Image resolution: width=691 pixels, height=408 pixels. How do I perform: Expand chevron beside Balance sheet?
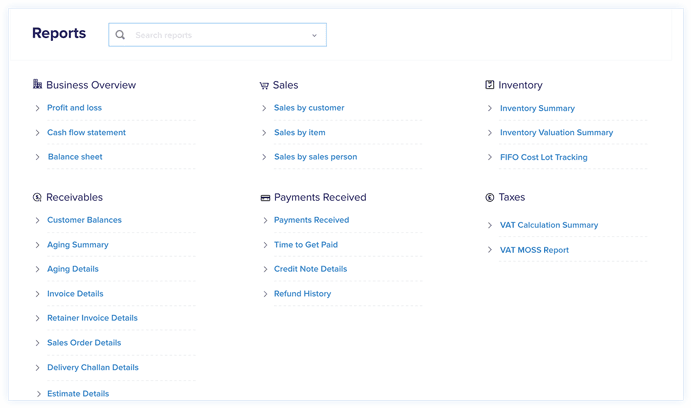point(37,157)
